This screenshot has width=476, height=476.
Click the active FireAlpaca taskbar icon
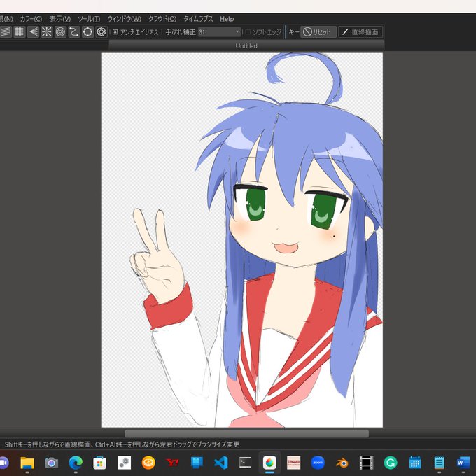click(x=269, y=463)
